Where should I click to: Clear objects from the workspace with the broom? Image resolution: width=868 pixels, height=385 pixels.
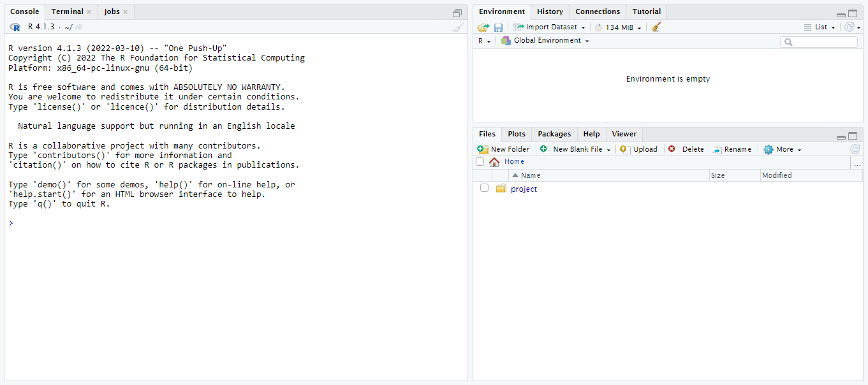pyautogui.click(x=655, y=27)
